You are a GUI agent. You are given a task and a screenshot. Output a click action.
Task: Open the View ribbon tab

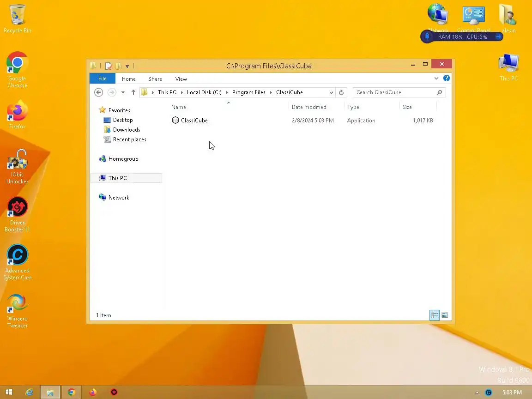click(181, 79)
